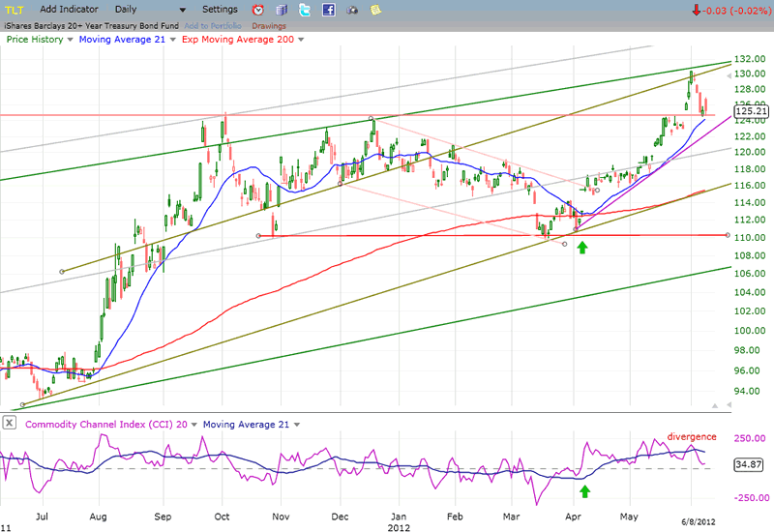Expand the Price History options arrow
774x532 pixels.
71,40
